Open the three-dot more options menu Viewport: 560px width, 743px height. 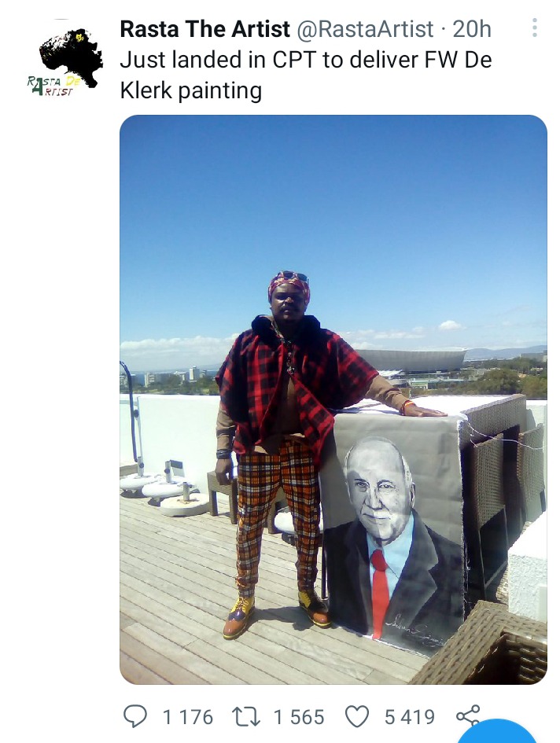point(534,28)
